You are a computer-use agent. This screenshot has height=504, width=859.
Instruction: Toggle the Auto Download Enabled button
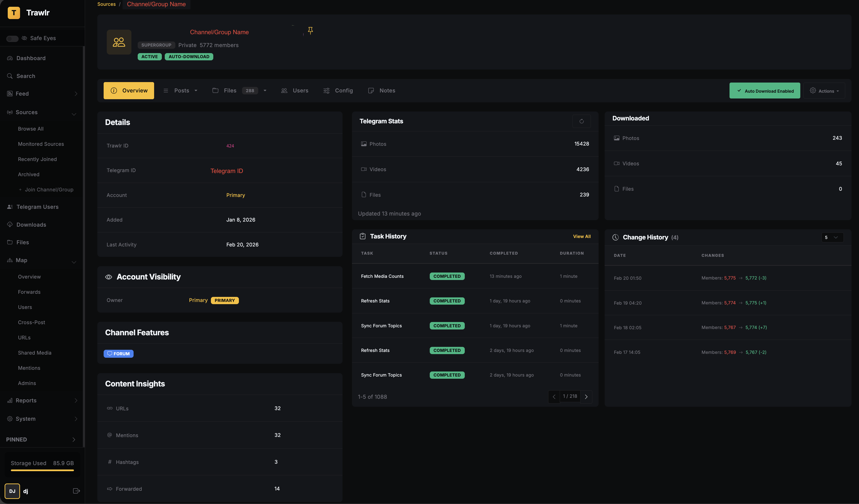coord(765,91)
